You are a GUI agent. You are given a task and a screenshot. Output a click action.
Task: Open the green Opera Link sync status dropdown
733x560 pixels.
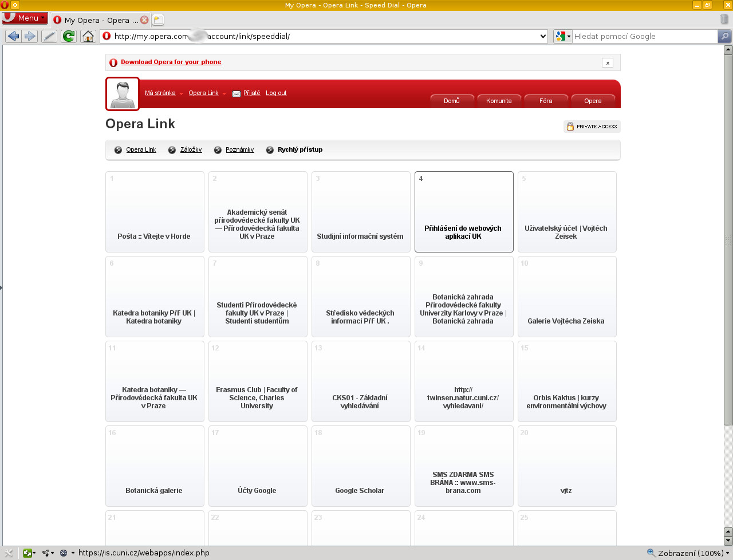click(29, 553)
